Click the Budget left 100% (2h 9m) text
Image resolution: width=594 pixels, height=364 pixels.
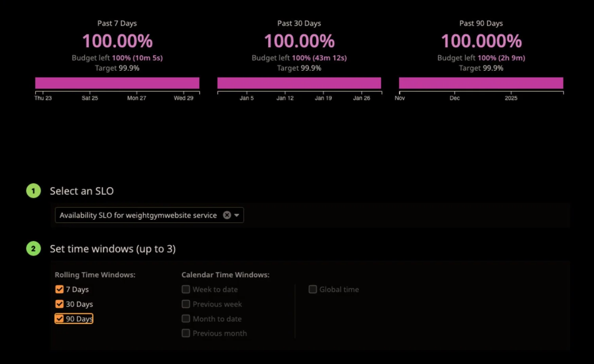[x=481, y=58]
